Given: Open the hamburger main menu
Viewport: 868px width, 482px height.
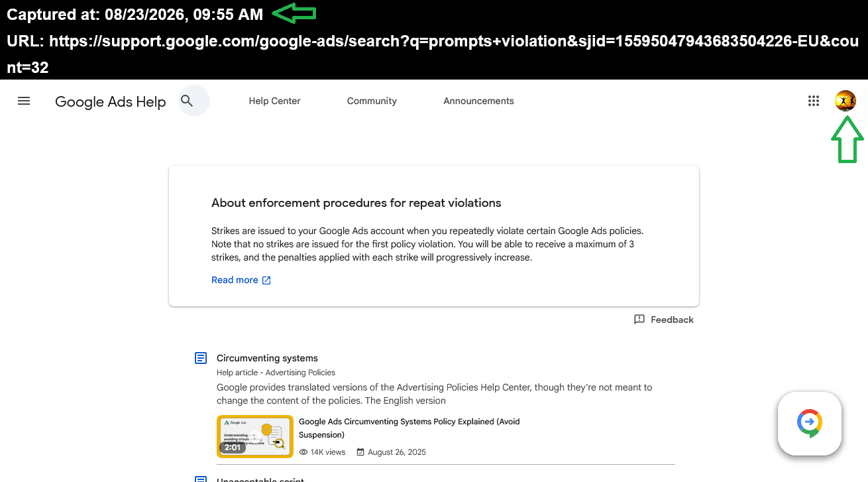Looking at the screenshot, I should tap(24, 101).
